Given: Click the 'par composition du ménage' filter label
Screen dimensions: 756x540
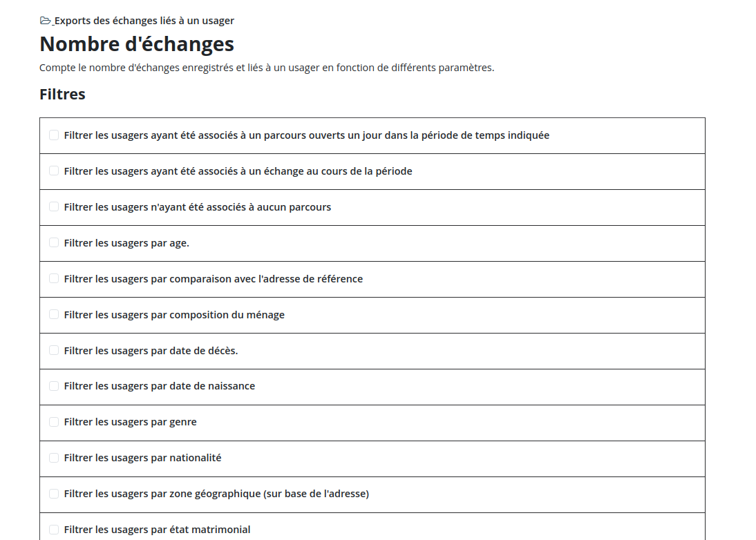Looking at the screenshot, I should [174, 315].
